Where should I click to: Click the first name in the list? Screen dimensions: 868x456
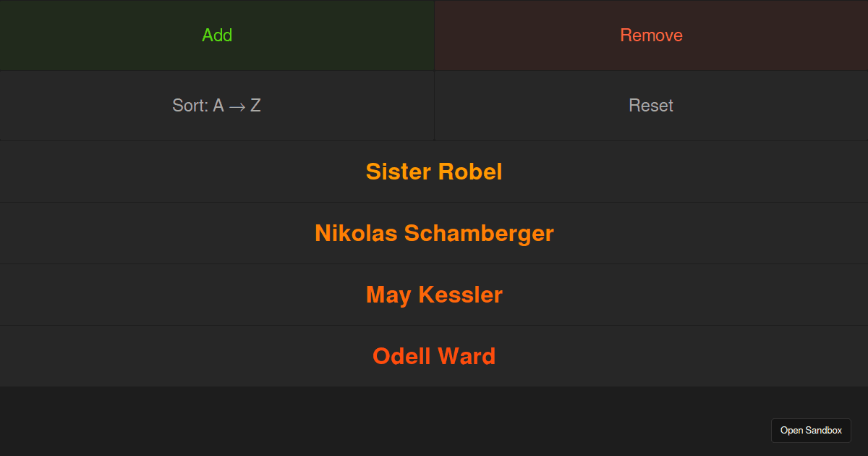tap(434, 172)
